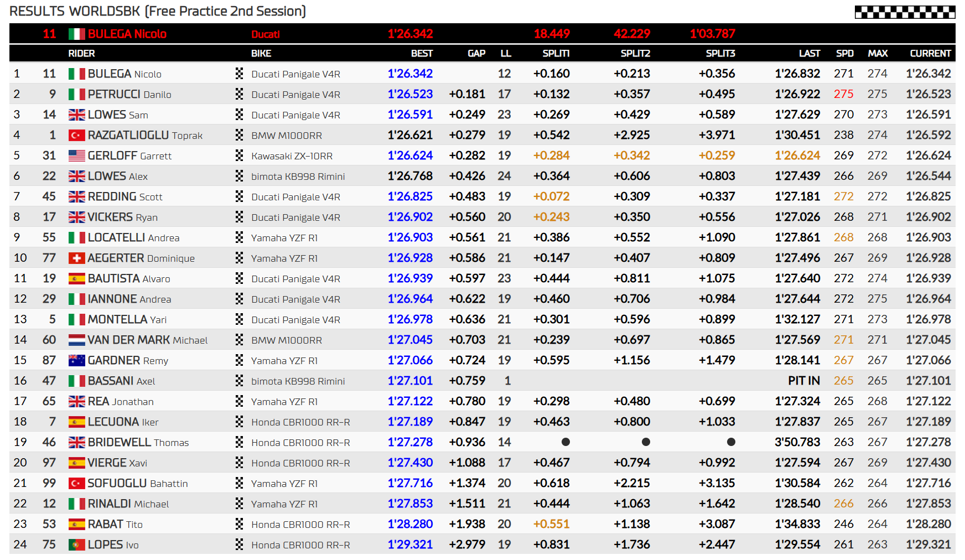Click the SPLIT2 column header
The image size is (965, 560).
[x=635, y=54]
